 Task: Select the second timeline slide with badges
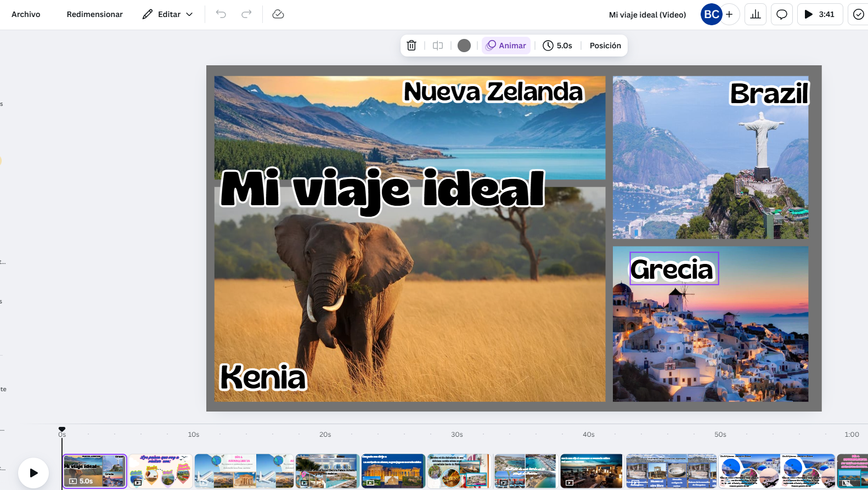pyautogui.click(x=161, y=471)
